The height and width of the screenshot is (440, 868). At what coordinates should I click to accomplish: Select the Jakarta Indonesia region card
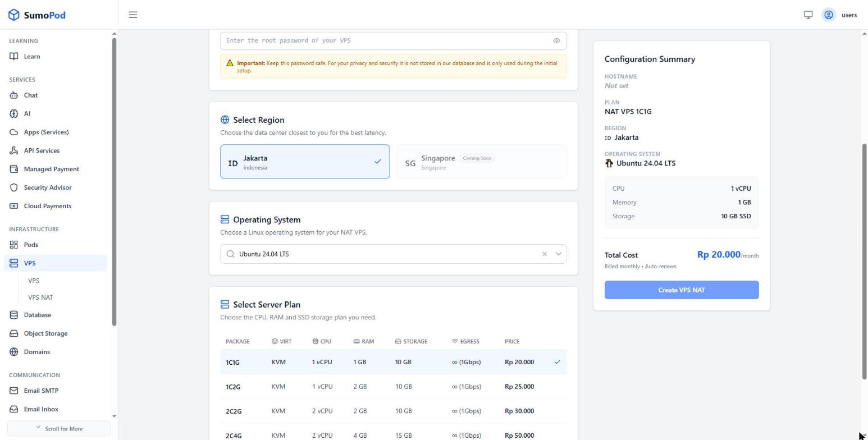click(305, 162)
